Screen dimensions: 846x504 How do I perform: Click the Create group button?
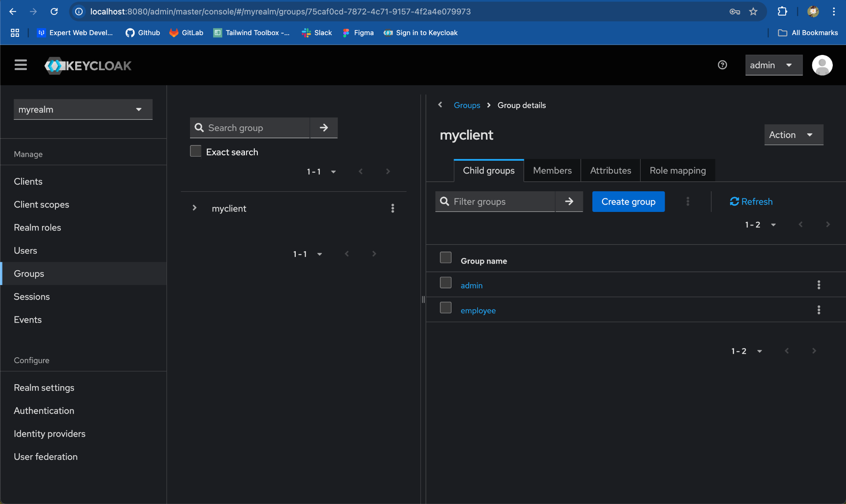(x=628, y=201)
